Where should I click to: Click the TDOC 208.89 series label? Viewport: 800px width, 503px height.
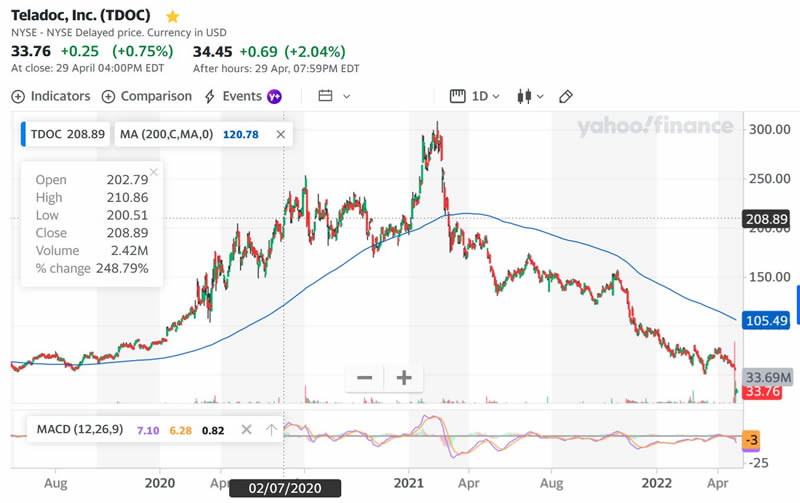[68, 134]
